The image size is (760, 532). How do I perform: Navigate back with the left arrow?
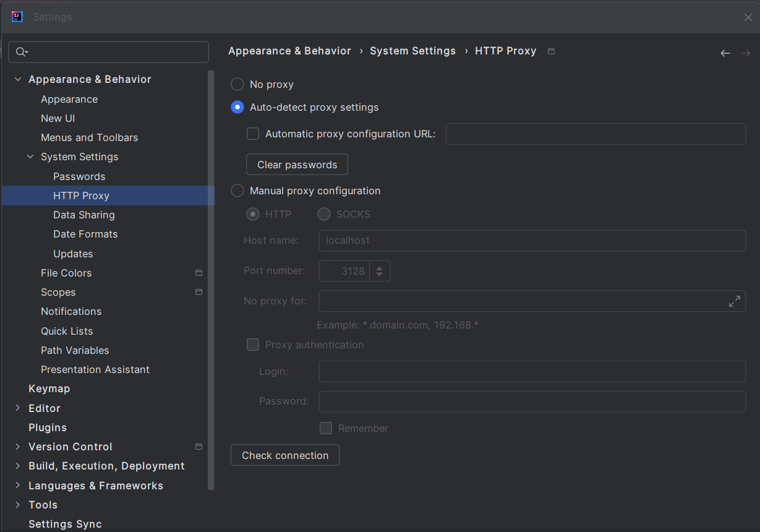(725, 53)
